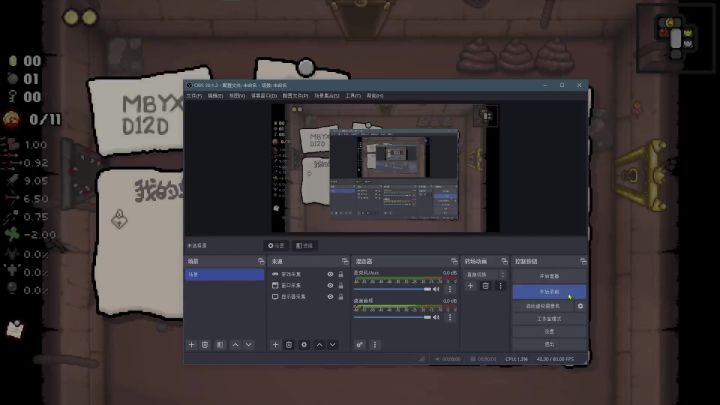The height and width of the screenshot is (405, 720).
Task: Pop out the Controls dock panel
Action: click(x=583, y=261)
